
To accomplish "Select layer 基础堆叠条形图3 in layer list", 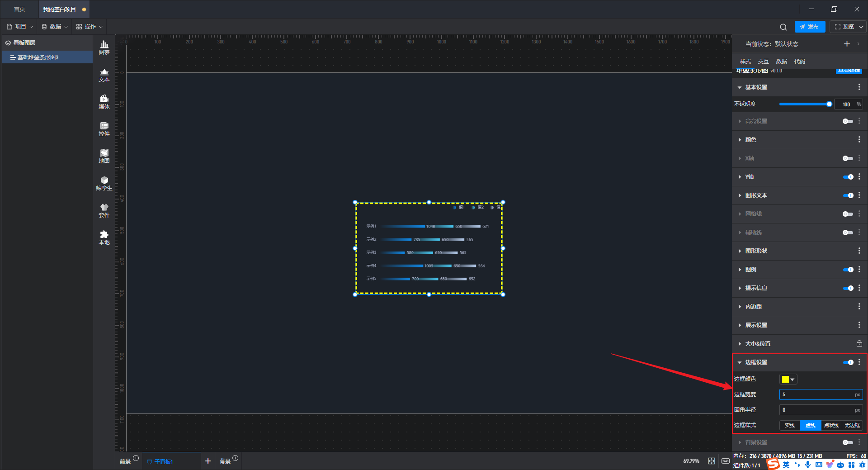I will pyautogui.click(x=47, y=57).
